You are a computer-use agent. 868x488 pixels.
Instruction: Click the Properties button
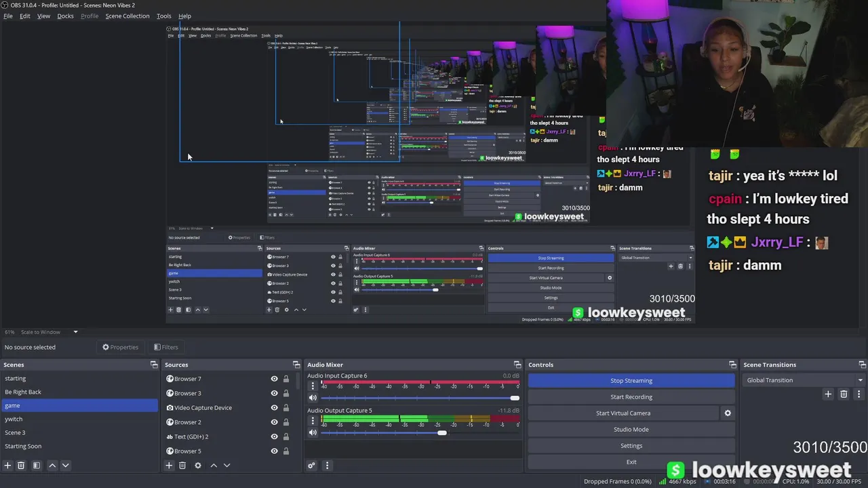pos(120,347)
